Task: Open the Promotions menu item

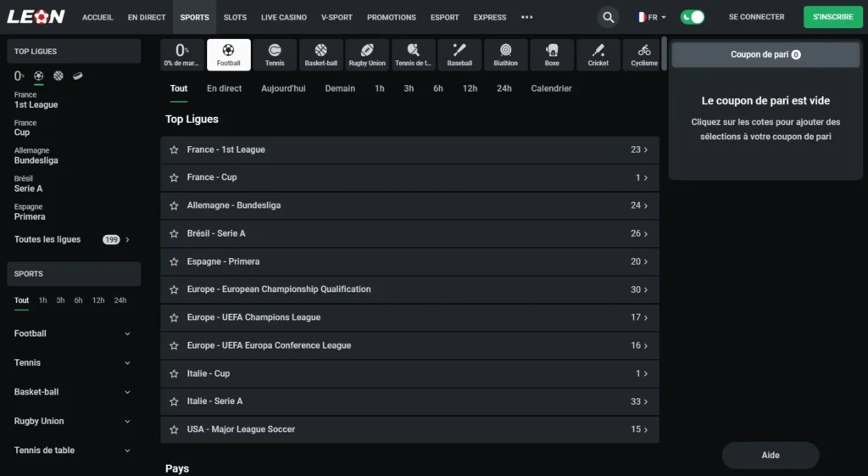Action: click(x=392, y=17)
